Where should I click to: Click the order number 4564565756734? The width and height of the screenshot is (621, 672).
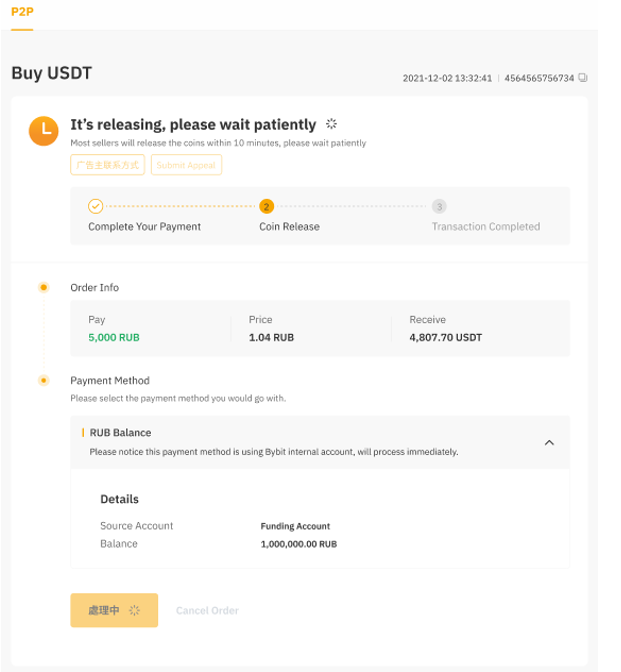click(x=539, y=78)
